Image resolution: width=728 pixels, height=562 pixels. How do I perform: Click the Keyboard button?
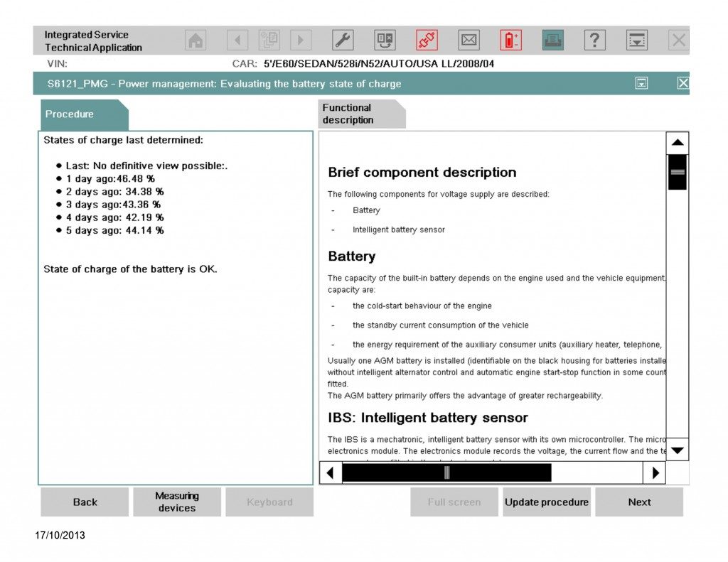pos(269,502)
